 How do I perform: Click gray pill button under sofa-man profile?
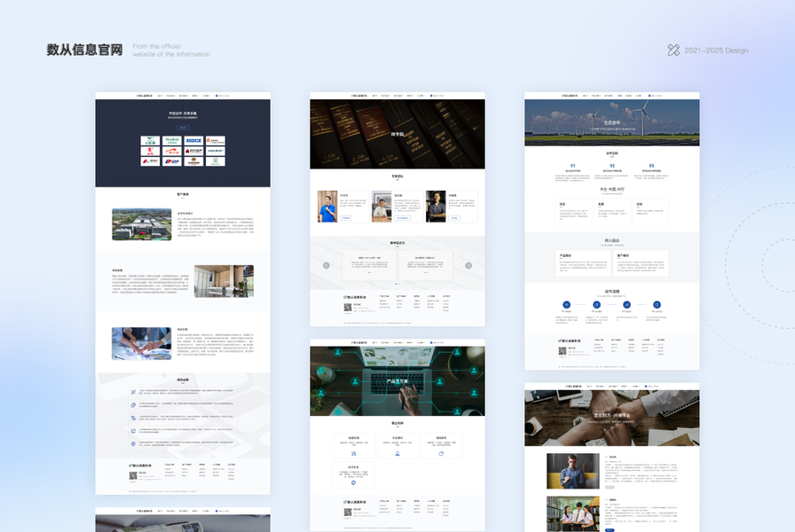click(610, 487)
